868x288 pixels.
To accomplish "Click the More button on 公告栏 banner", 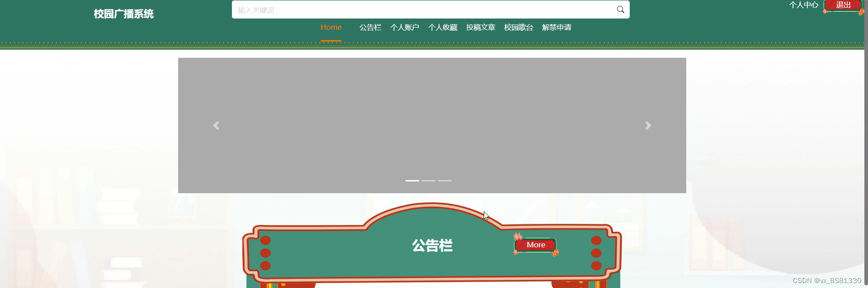I will click(536, 245).
